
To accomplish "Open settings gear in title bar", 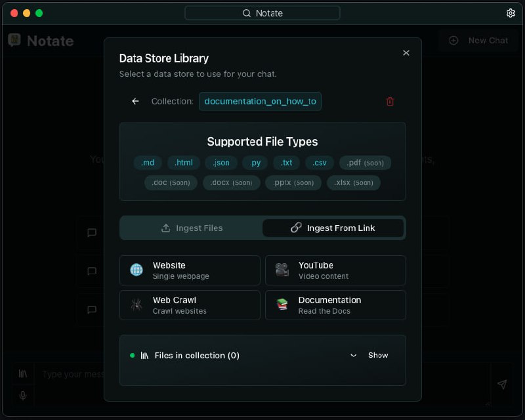I will click(x=511, y=13).
